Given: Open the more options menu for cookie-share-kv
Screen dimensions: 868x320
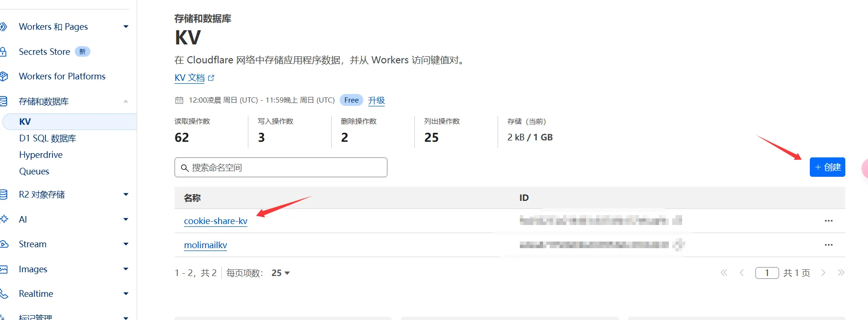Looking at the screenshot, I should coord(829,221).
